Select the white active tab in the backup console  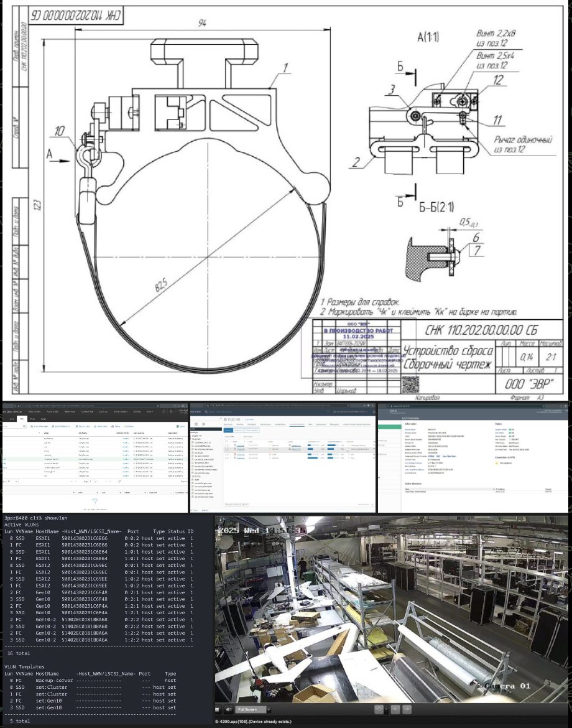[x=22, y=419]
